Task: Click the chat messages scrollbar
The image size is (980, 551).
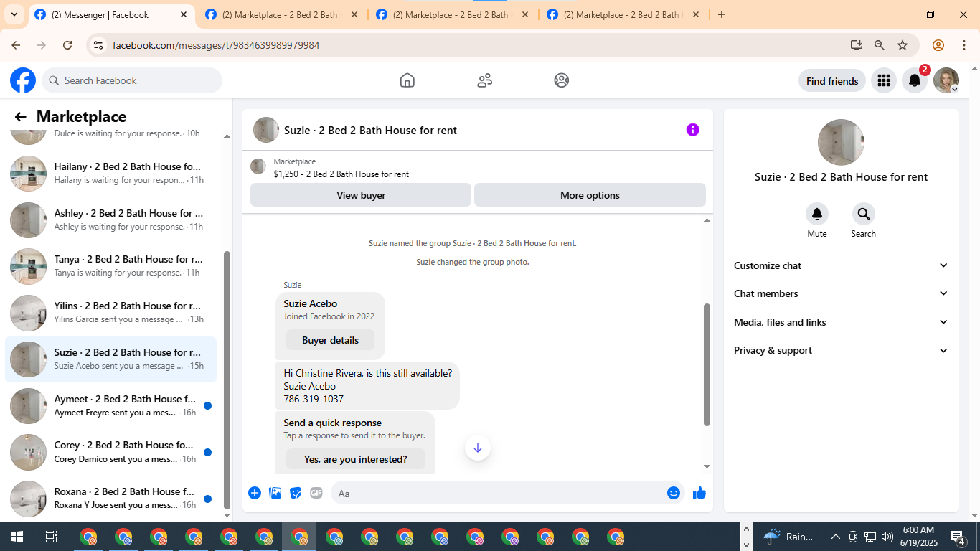Action: tap(707, 364)
